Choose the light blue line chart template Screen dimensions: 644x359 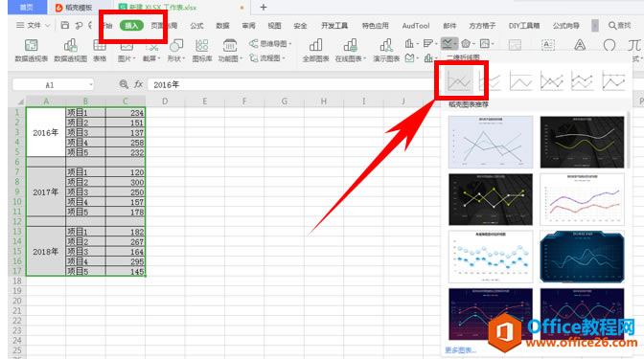coord(491,142)
